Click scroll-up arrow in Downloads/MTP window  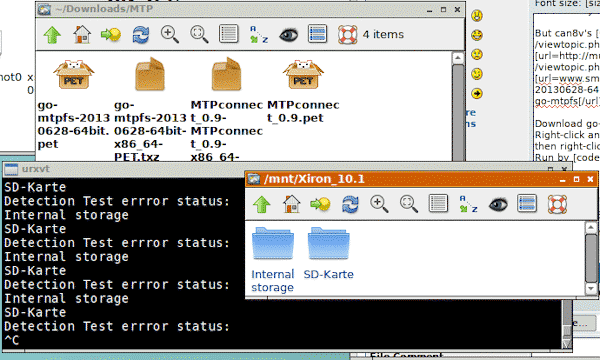point(458,58)
